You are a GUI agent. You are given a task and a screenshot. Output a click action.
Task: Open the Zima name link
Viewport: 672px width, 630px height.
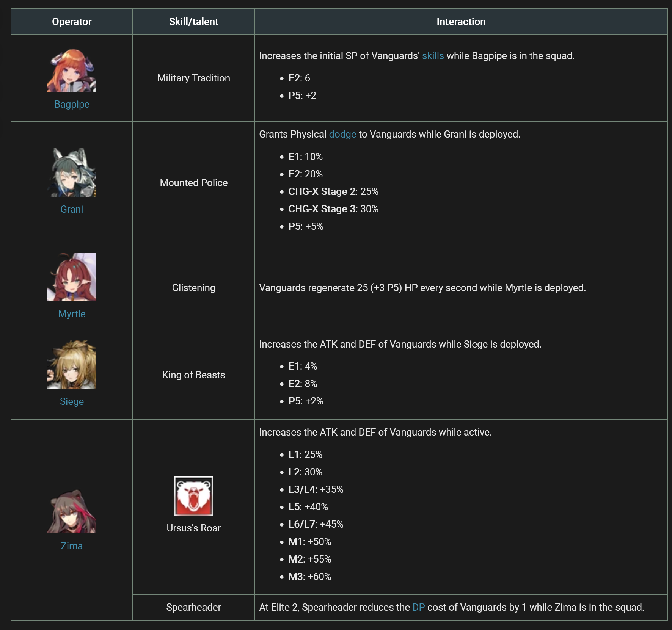point(72,546)
